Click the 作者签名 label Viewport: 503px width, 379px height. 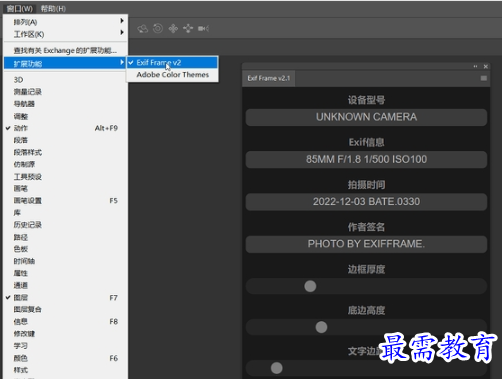[366, 227]
